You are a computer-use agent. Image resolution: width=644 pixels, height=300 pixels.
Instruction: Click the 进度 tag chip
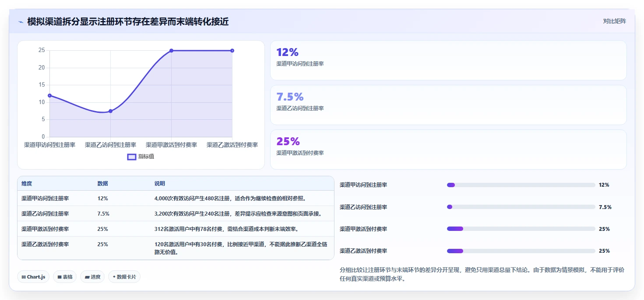(92, 277)
